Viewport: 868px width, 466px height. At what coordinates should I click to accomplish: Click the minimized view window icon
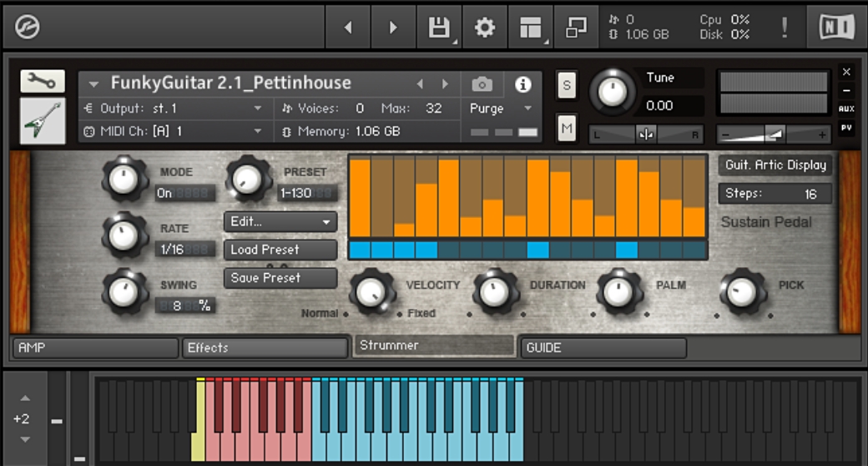coord(576,28)
